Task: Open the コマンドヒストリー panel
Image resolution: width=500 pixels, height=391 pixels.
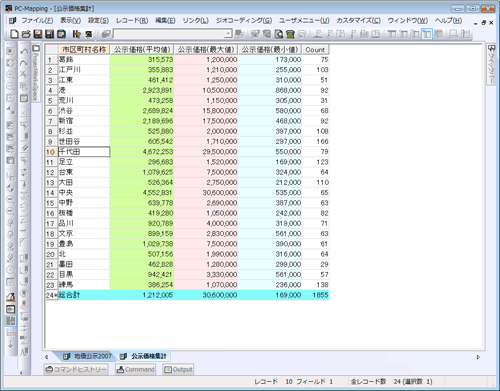Action: 76,369
